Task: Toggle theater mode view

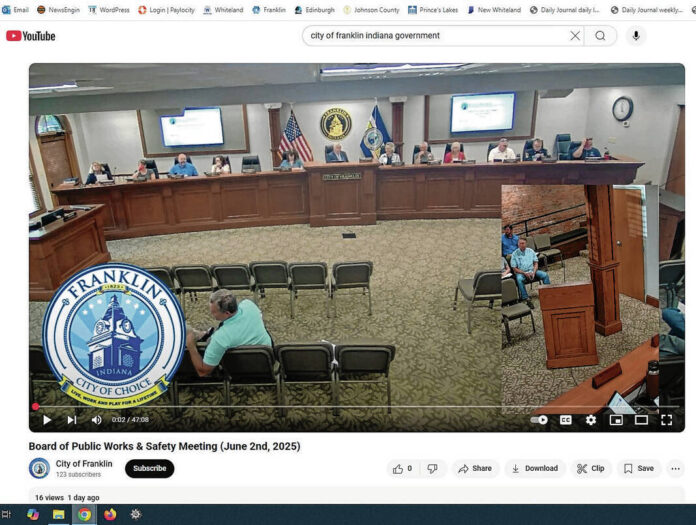Action: [641, 420]
